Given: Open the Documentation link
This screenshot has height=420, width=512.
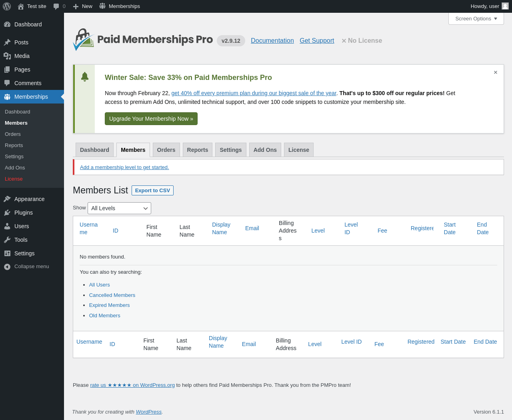Looking at the screenshot, I should pos(272,41).
